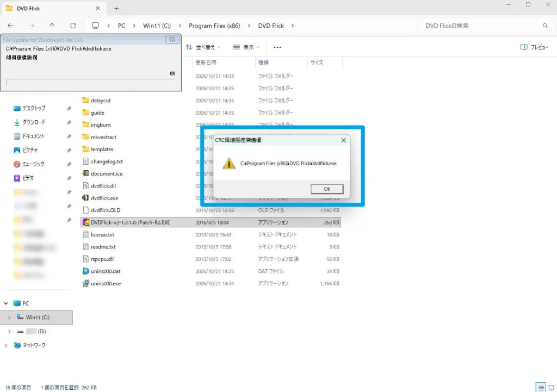The image size is (557, 392).
Task: Select the DVDFlick-v2-1.3.1.0-JPatch-R2.EXE file
Action: point(211,222)
